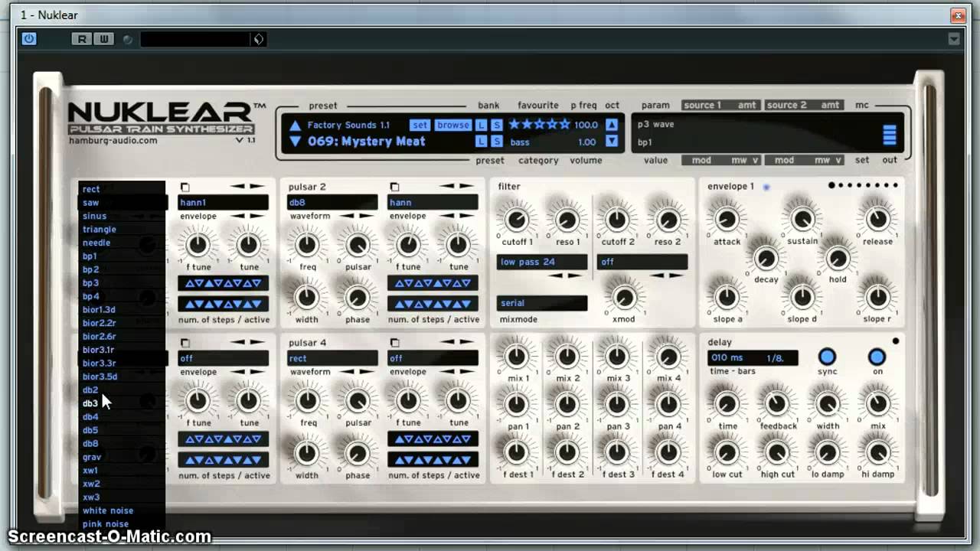Screen dimensions: 980x551
Task: Click the L load button in the preset row
Action: point(481,142)
